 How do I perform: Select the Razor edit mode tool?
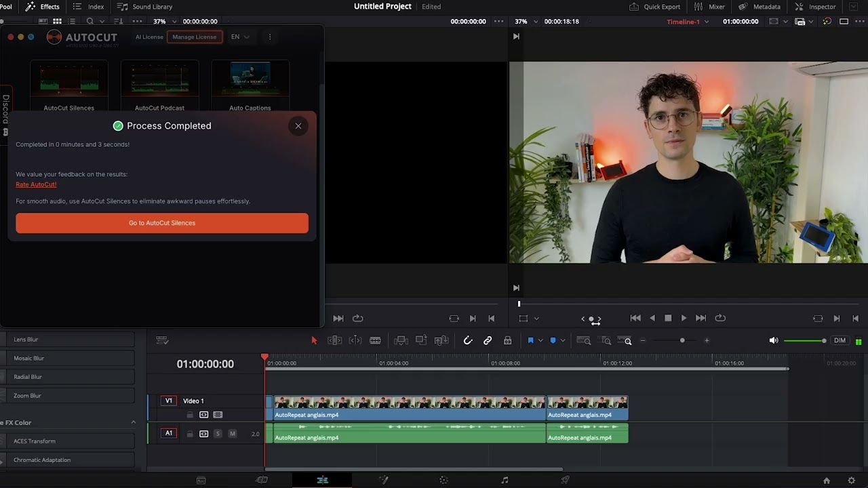click(375, 340)
